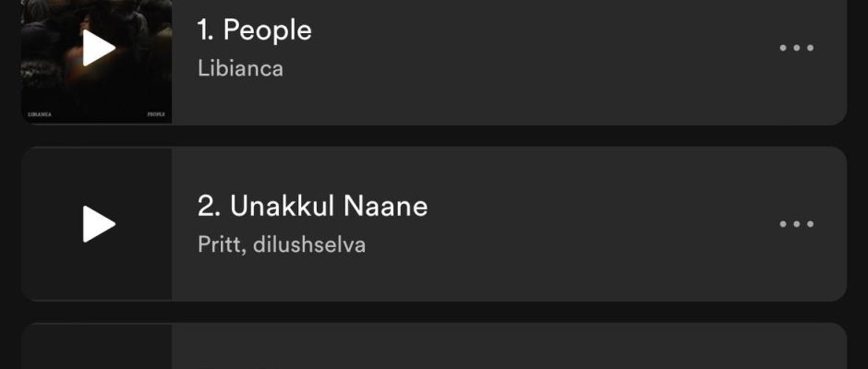Viewport: 868px width, 369px height.
Task: Click the "2. Unakkul Naane" track title
Action: click(313, 206)
